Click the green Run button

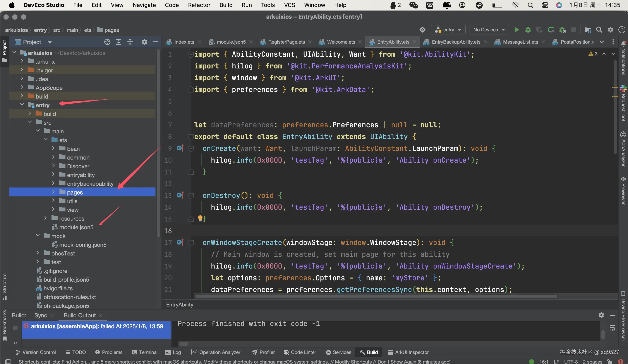516,30
